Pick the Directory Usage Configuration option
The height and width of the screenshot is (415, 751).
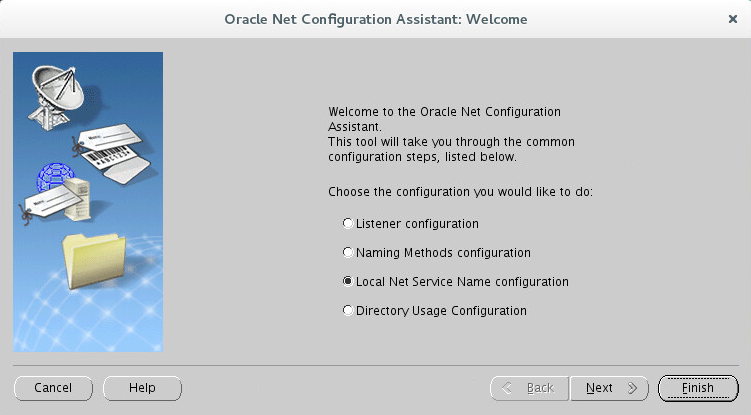[348, 311]
